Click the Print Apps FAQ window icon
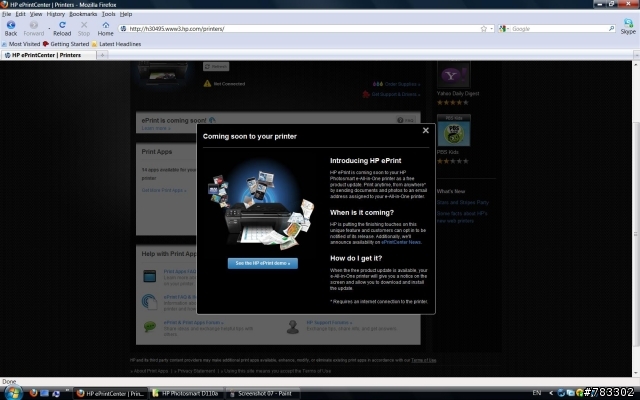 [x=150, y=276]
